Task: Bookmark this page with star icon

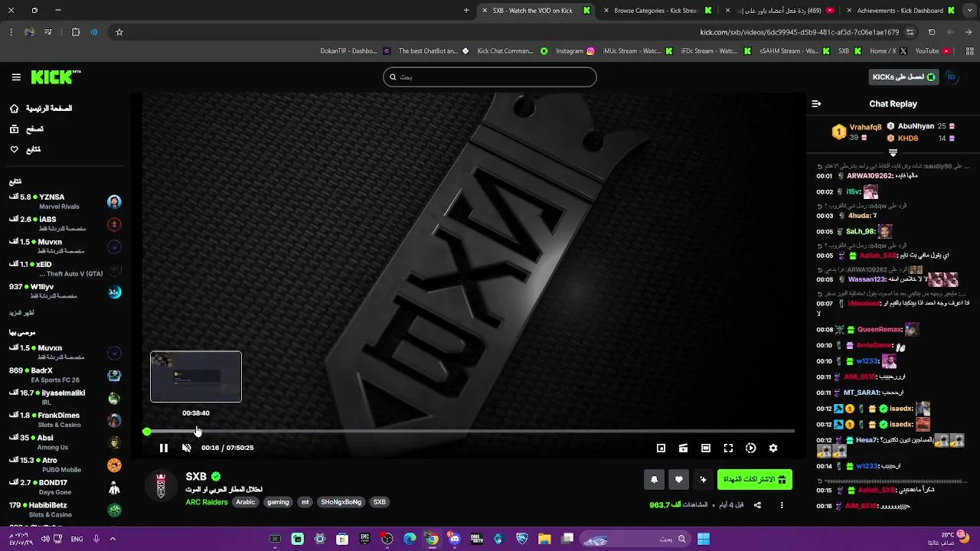Action: [119, 32]
